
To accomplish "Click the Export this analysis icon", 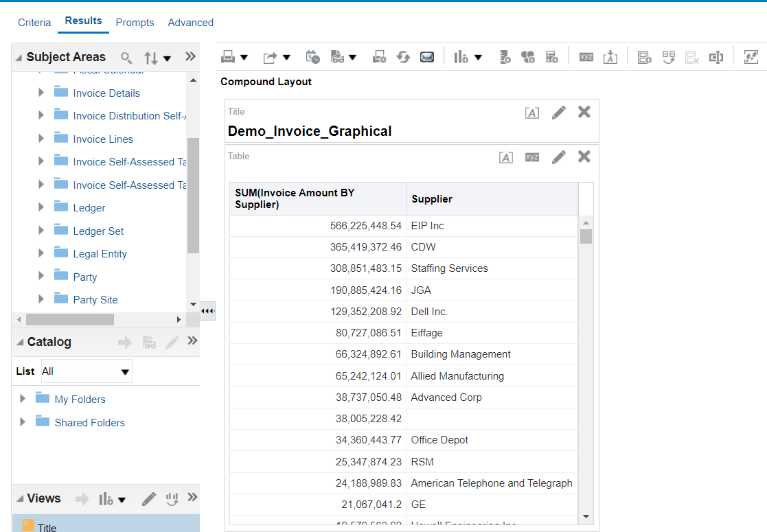I will click(x=270, y=57).
